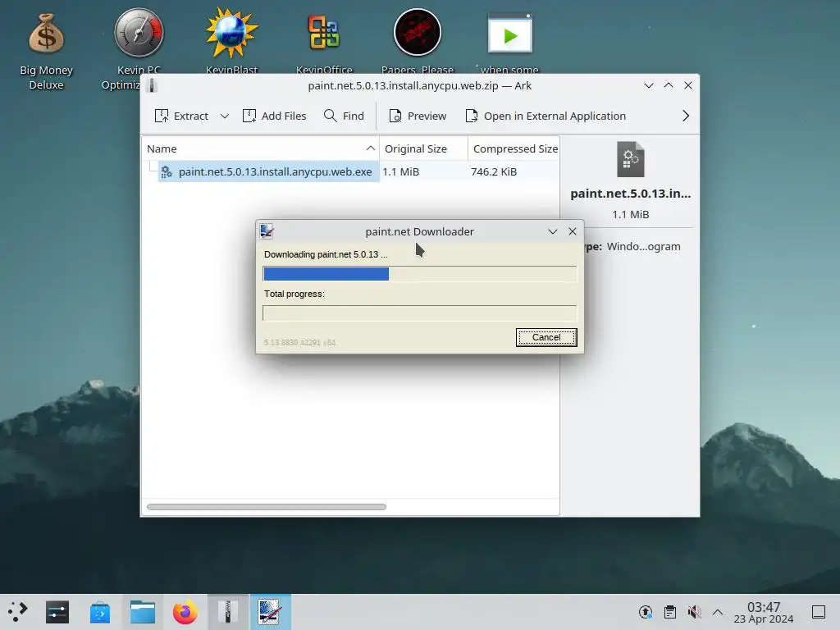Click the paint.net download progress bar
The height and width of the screenshot is (630, 840).
tap(419, 274)
